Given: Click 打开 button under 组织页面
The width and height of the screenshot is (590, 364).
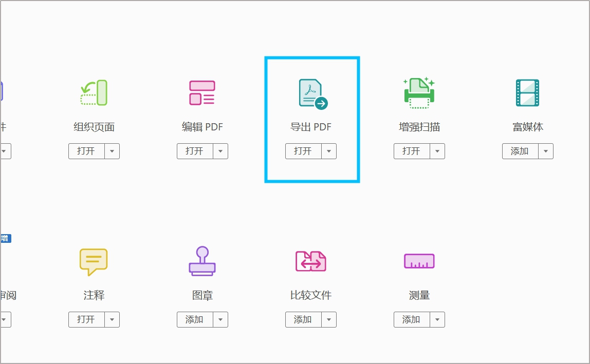Looking at the screenshot, I should [86, 151].
